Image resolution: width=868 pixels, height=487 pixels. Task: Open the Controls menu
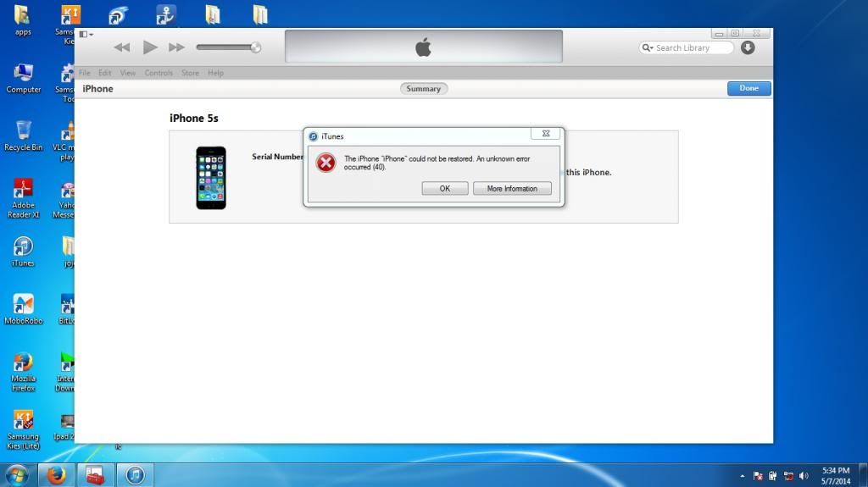click(x=159, y=73)
